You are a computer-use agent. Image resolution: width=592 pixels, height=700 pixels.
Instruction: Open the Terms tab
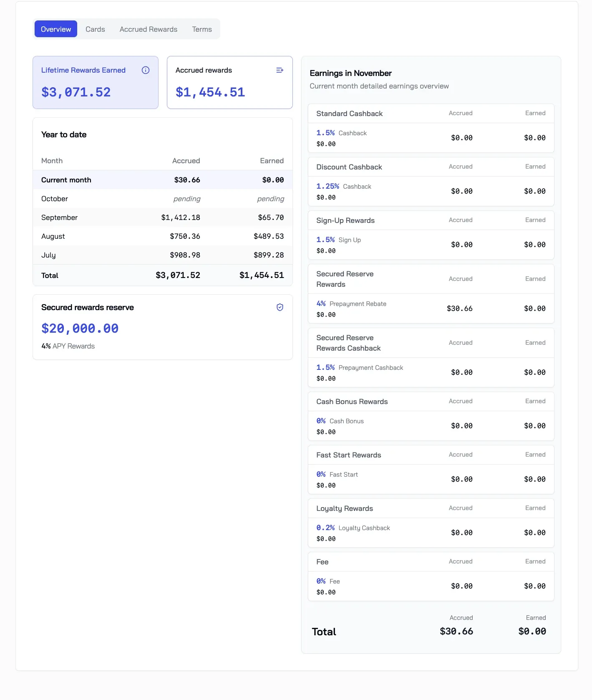[202, 29]
